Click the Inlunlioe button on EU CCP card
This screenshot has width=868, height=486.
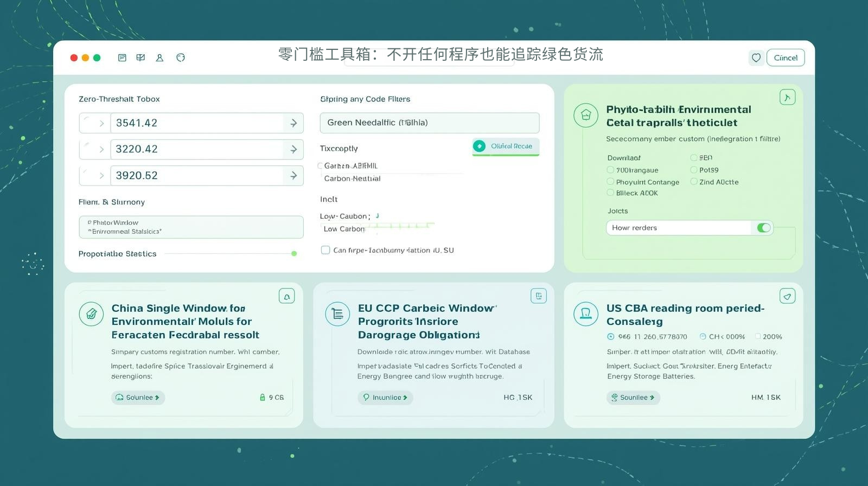(x=385, y=398)
